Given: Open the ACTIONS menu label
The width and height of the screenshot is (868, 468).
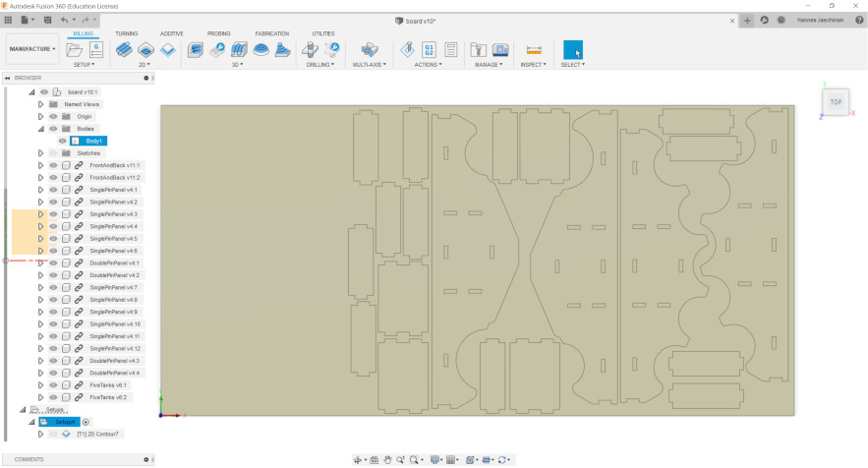Looking at the screenshot, I should click(x=428, y=65).
